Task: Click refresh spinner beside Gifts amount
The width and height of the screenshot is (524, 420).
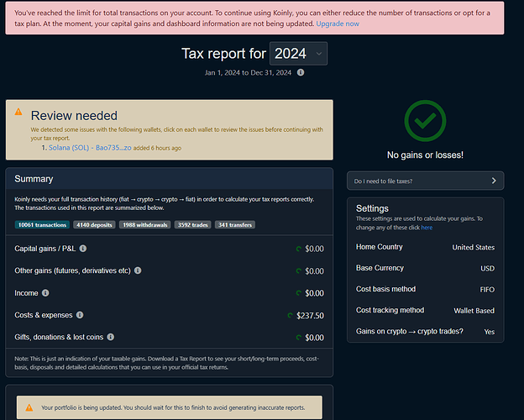Action: [x=299, y=338]
